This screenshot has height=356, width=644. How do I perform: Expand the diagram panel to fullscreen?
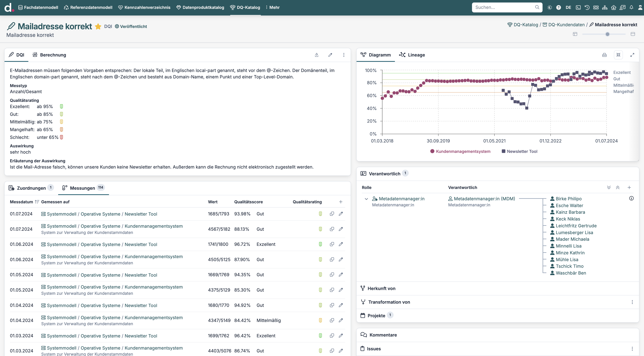tap(632, 55)
